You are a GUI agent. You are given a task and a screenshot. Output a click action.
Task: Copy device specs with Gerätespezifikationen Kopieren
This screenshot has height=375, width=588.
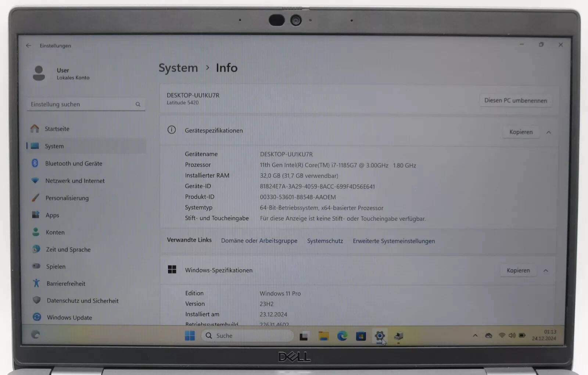click(x=521, y=132)
